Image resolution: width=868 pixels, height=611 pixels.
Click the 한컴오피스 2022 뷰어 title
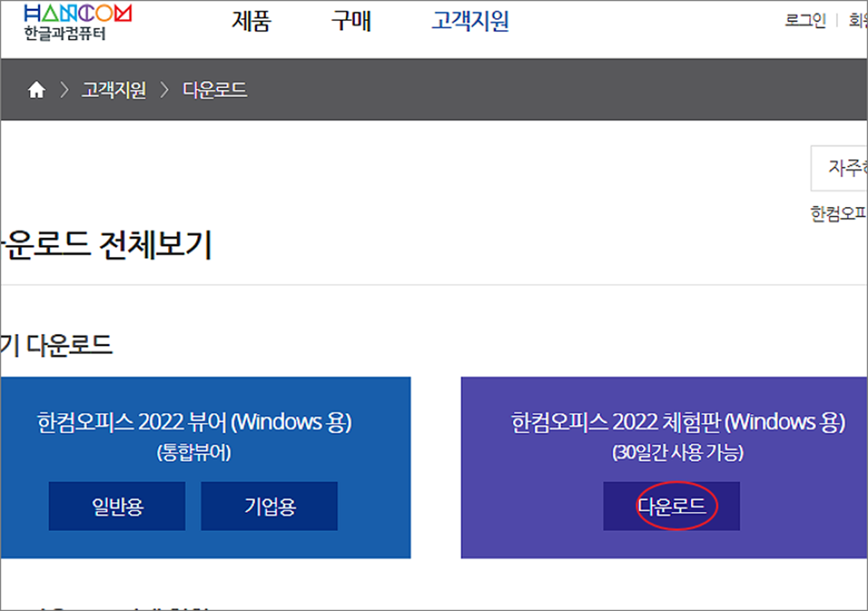point(194,422)
